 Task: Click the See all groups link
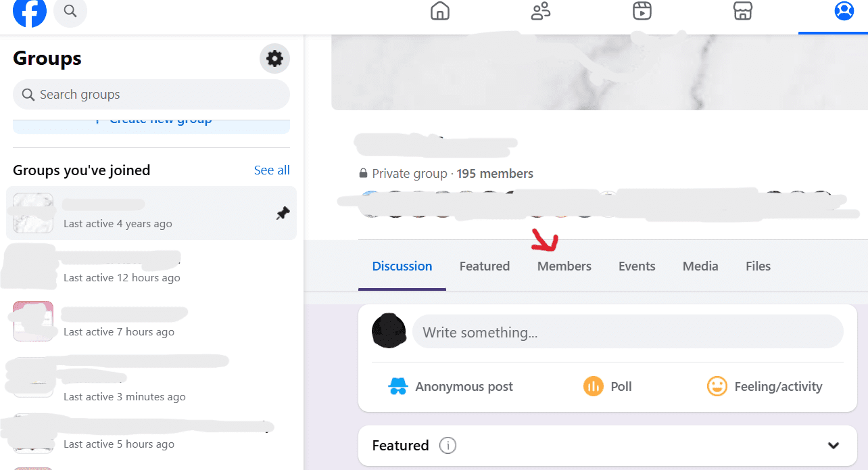(x=271, y=170)
